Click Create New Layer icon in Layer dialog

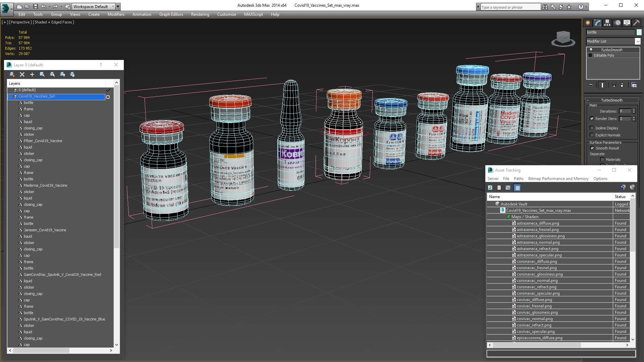tap(12, 74)
